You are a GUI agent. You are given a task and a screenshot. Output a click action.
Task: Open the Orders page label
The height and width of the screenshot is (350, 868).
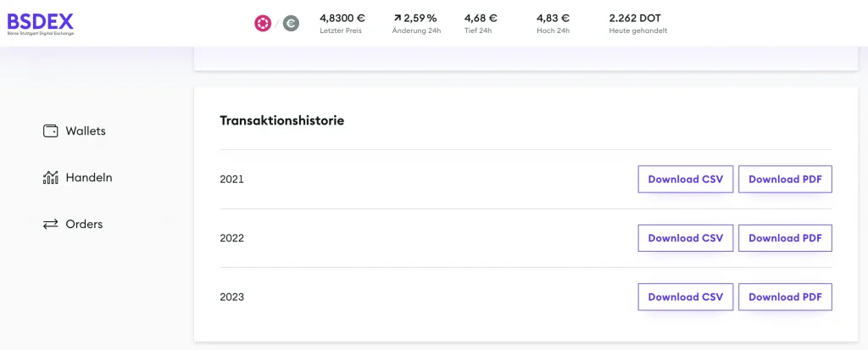(84, 225)
